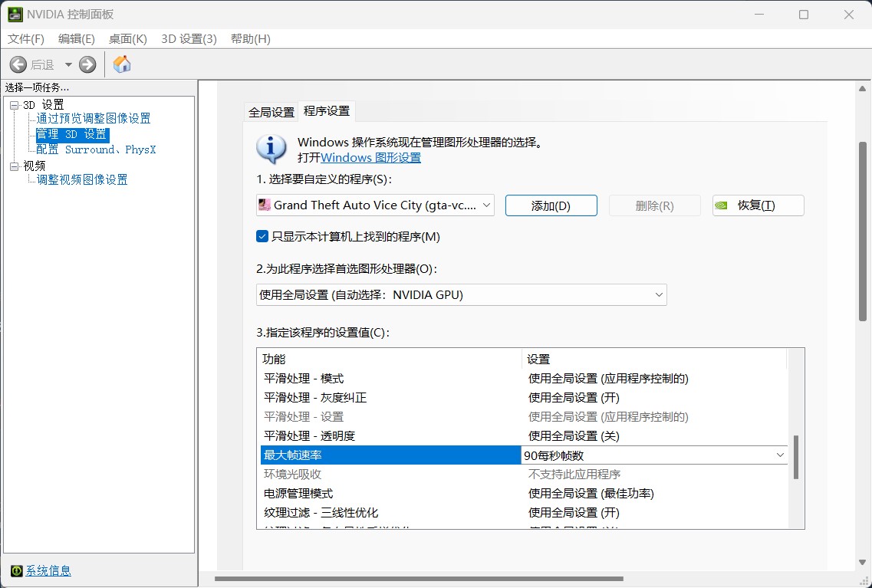Select the 纹理过滤 - 三线性优化 row
This screenshot has height=588, width=872.
(x=524, y=512)
